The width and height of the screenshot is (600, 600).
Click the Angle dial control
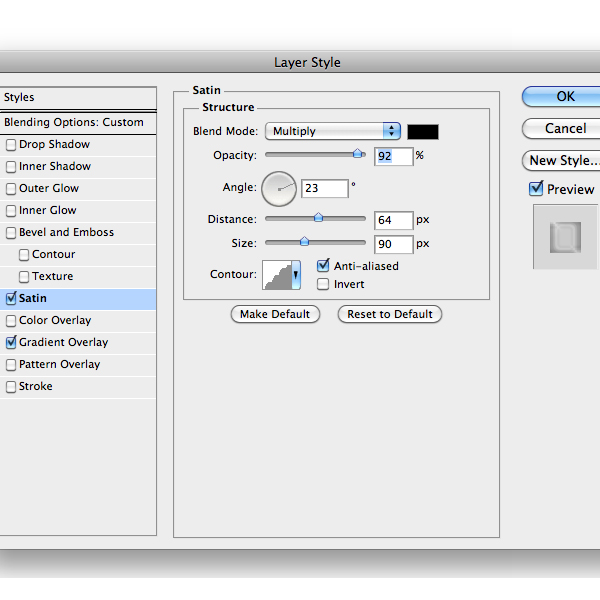[x=279, y=189]
